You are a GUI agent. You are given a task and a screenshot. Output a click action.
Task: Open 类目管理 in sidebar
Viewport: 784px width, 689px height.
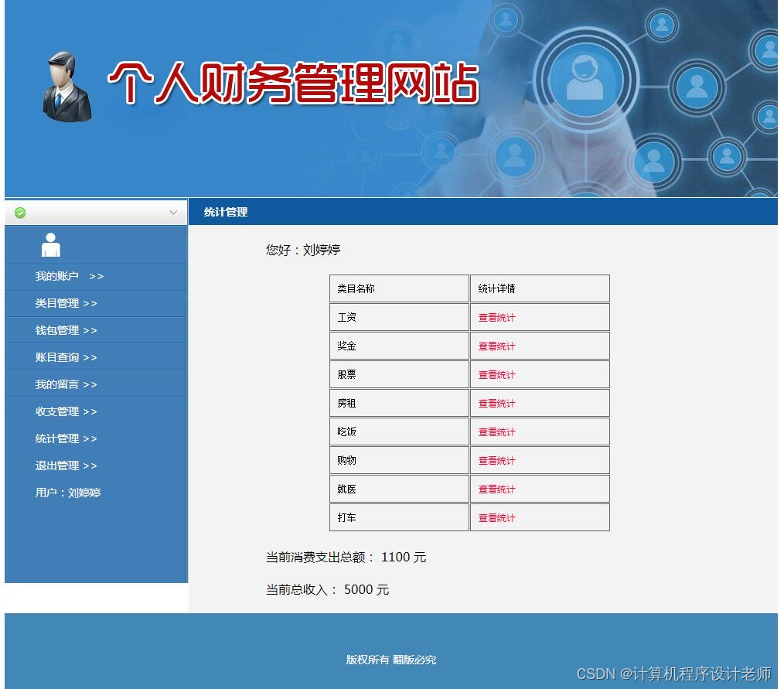66,303
